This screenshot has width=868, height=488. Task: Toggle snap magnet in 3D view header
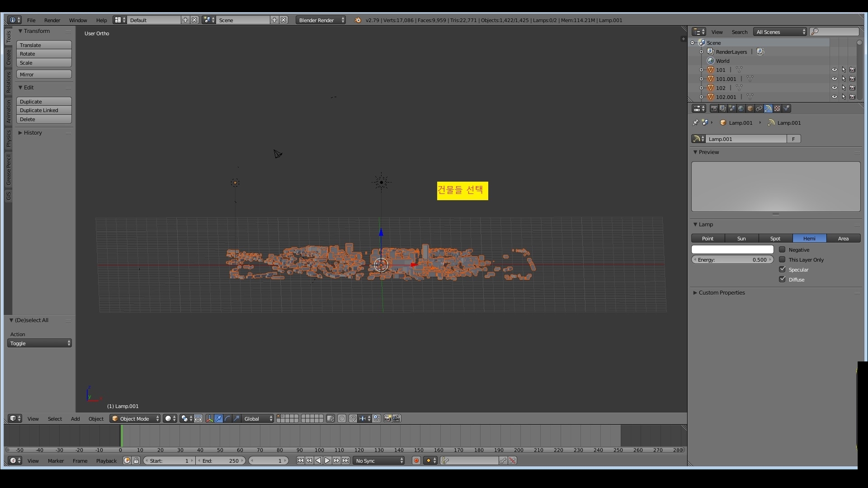[353, 419]
